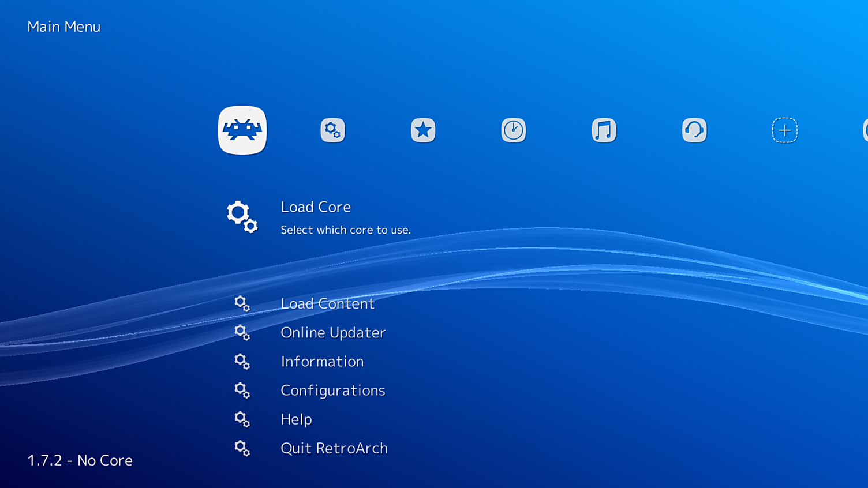868x488 pixels.
Task: Open the Configurations menu entry
Action: (x=332, y=391)
